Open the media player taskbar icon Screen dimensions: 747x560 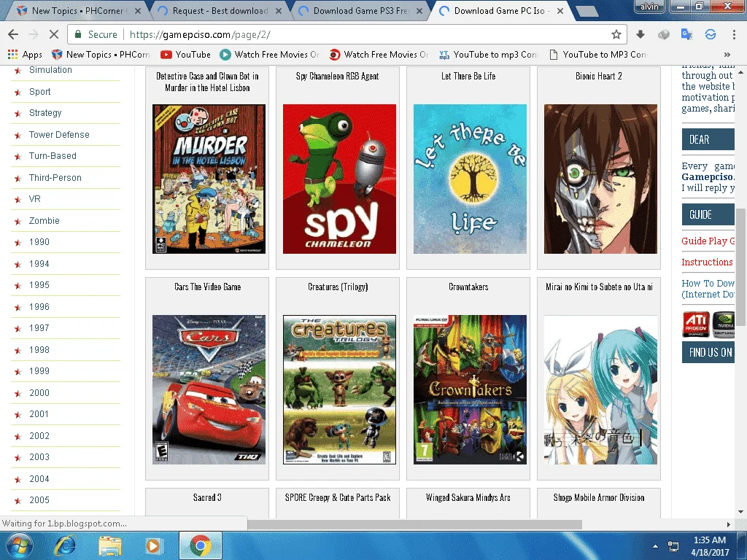coord(153,545)
